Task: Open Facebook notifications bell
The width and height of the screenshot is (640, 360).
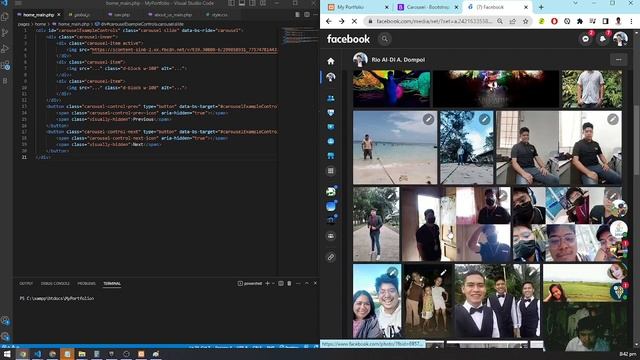Action: coord(603,39)
